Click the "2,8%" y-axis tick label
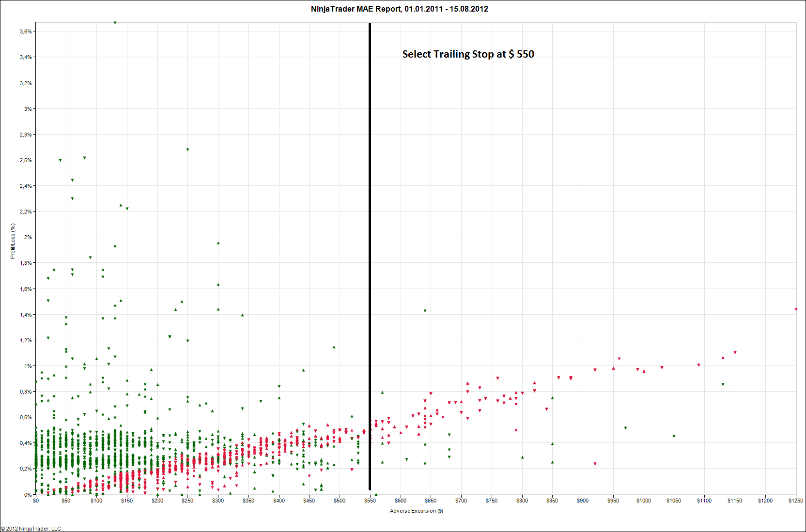 point(26,135)
